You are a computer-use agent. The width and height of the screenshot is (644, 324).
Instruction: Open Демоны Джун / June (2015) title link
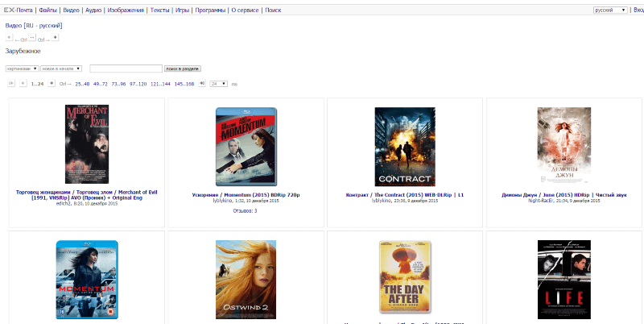(564, 195)
